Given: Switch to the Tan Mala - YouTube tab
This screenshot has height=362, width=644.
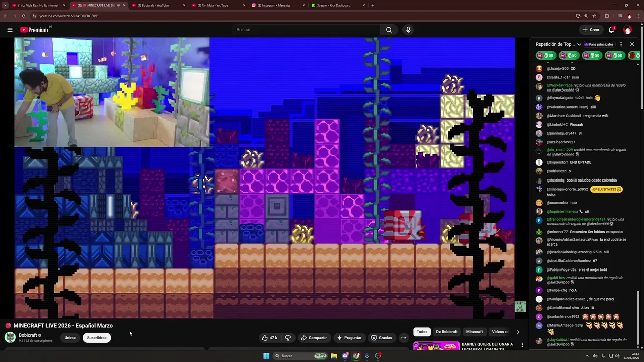Looking at the screenshot, I should pos(217,5).
